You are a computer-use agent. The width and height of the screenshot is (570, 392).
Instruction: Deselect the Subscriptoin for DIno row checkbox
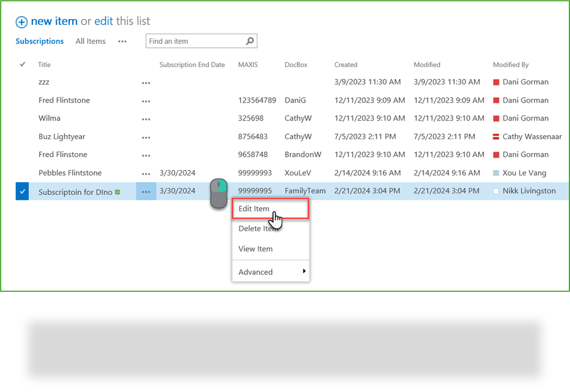(x=22, y=190)
